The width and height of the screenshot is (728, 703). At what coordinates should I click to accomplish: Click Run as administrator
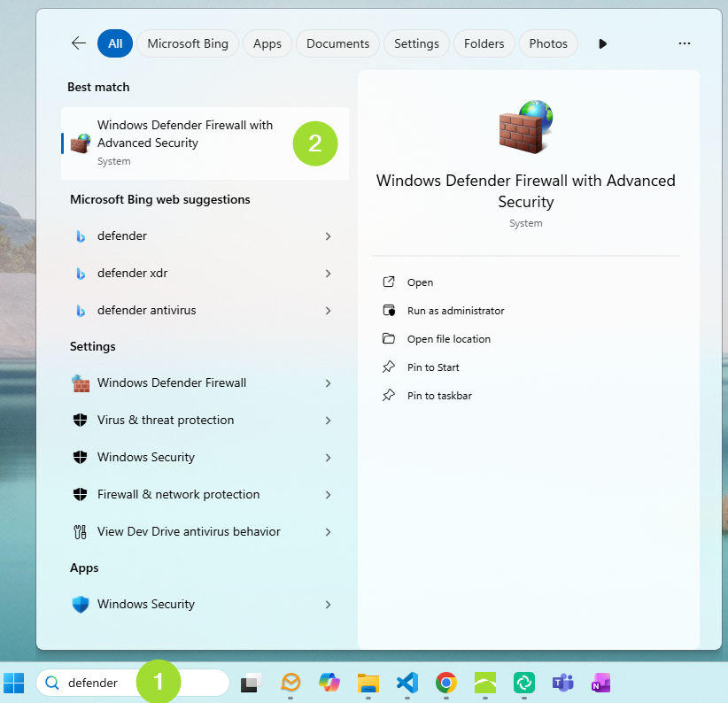(455, 311)
